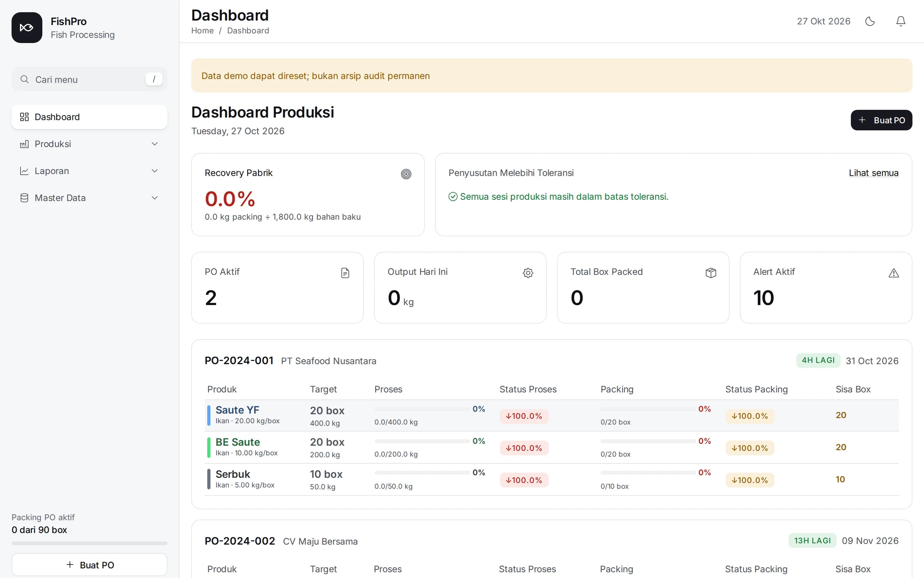Click the Buat PO button at top right
This screenshot has width=924, height=578.
click(x=881, y=120)
